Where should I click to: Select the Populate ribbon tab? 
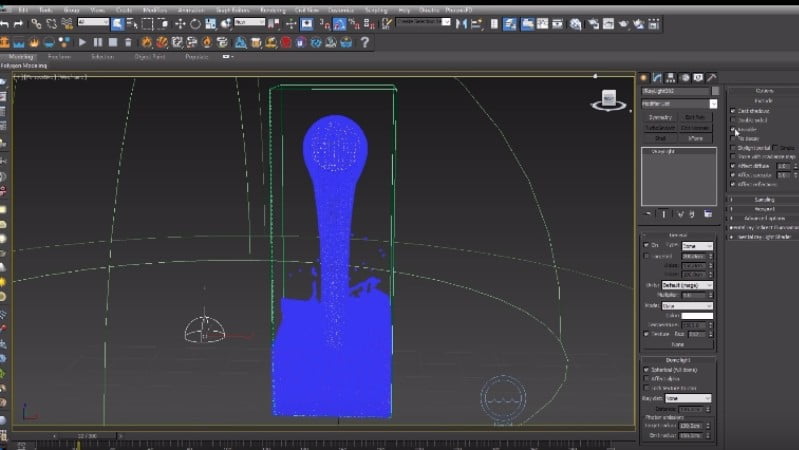(197, 57)
